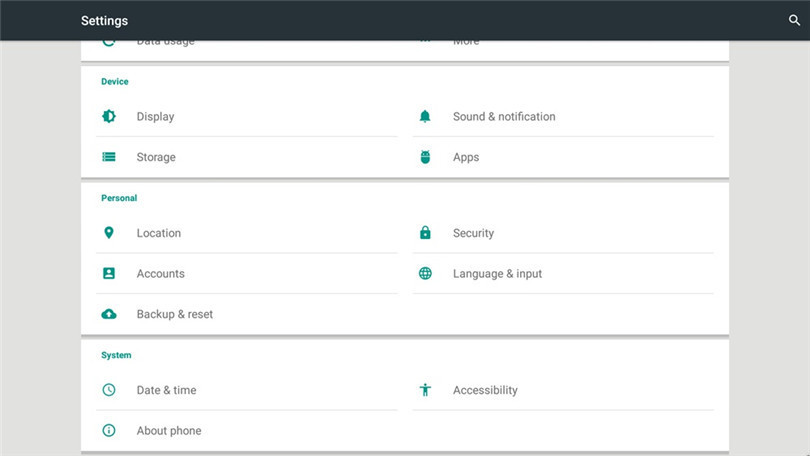Viewport: 810px width, 456px height.
Task: Select the About phone text label
Action: tap(168, 431)
